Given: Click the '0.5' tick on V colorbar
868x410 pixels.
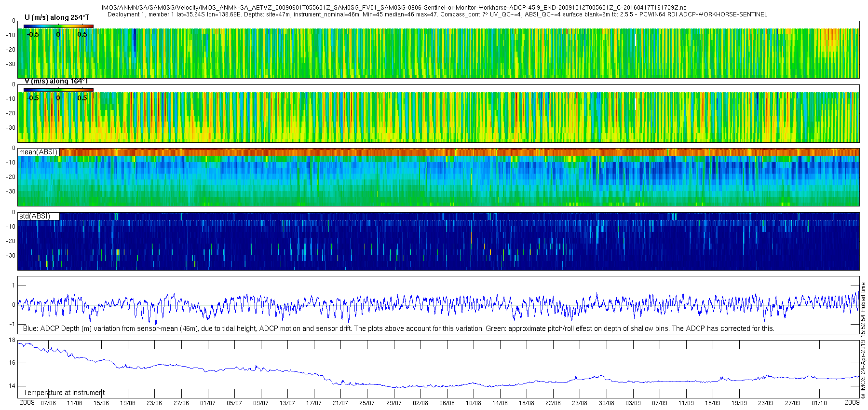Looking at the screenshot, I should (x=82, y=98).
